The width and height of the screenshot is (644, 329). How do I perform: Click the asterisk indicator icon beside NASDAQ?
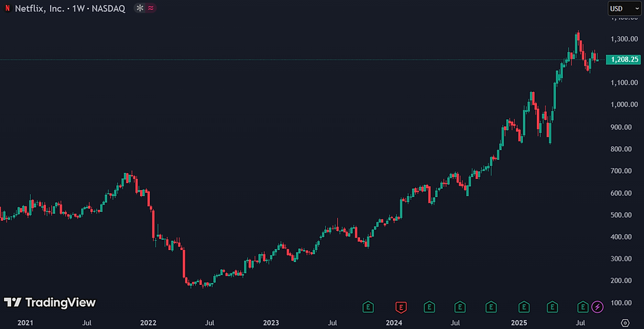point(140,8)
